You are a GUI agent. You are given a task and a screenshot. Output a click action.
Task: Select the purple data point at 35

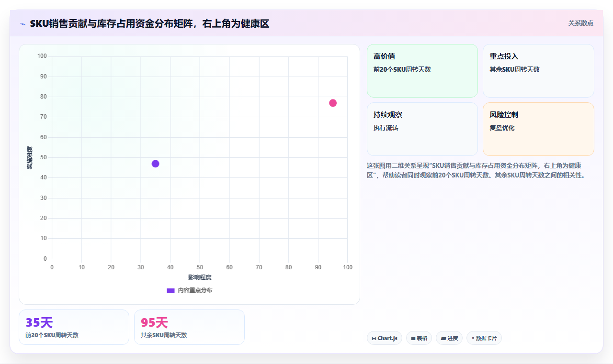[x=155, y=164]
